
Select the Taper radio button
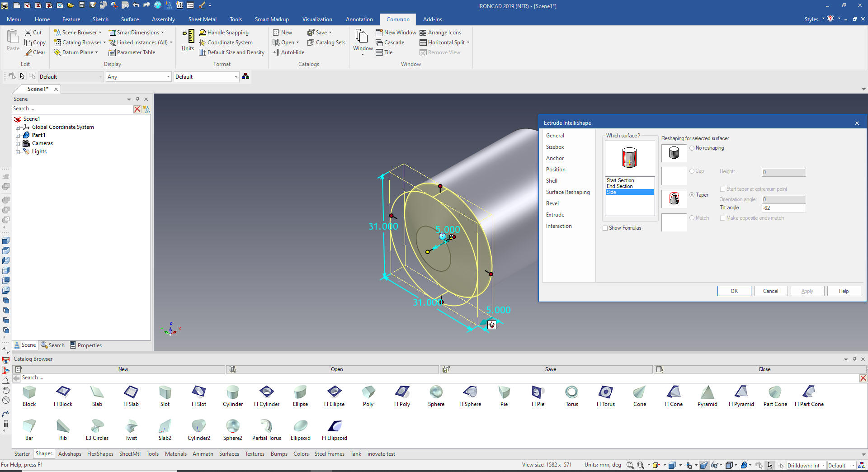pyautogui.click(x=692, y=195)
